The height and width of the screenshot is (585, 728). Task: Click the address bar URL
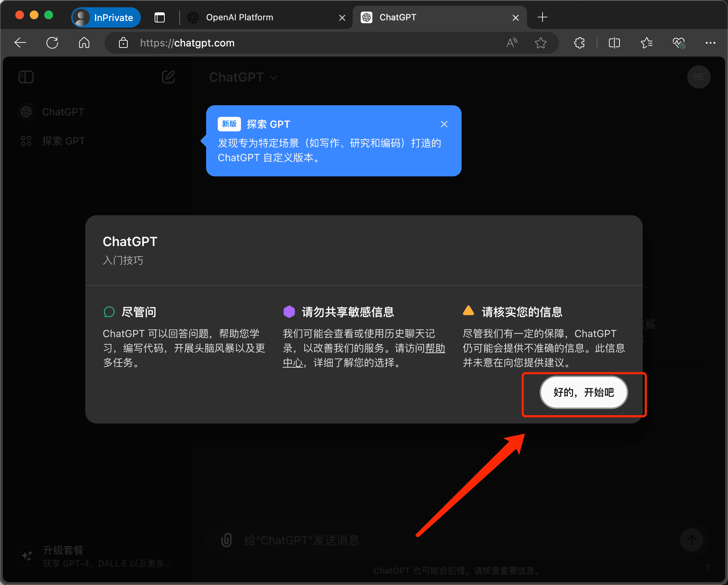[x=187, y=43]
